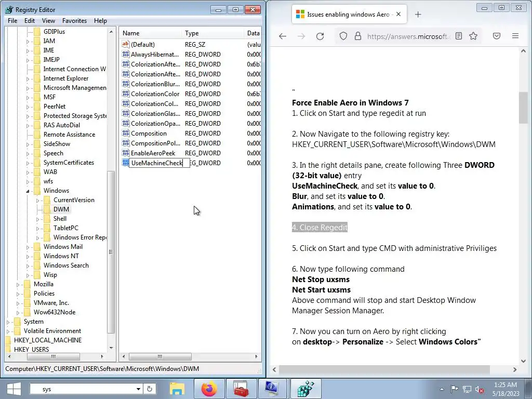532x399 pixels.
Task: Click the site security padlock icon
Action: pos(357,36)
